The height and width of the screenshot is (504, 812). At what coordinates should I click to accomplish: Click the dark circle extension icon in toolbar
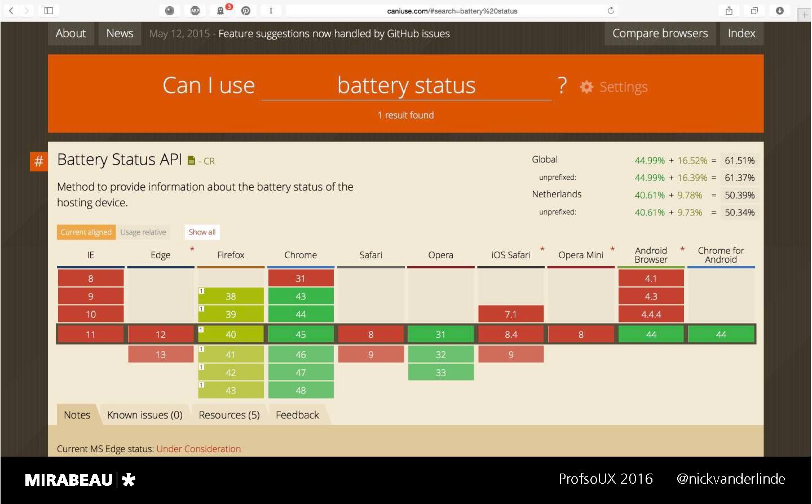pyautogui.click(x=170, y=10)
